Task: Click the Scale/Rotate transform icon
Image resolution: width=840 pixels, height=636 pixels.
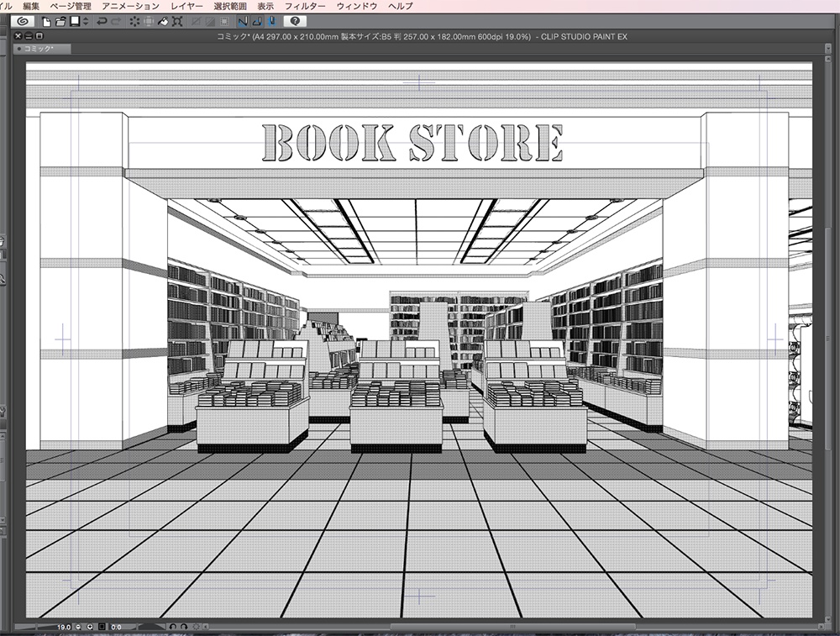Action: coord(177,22)
